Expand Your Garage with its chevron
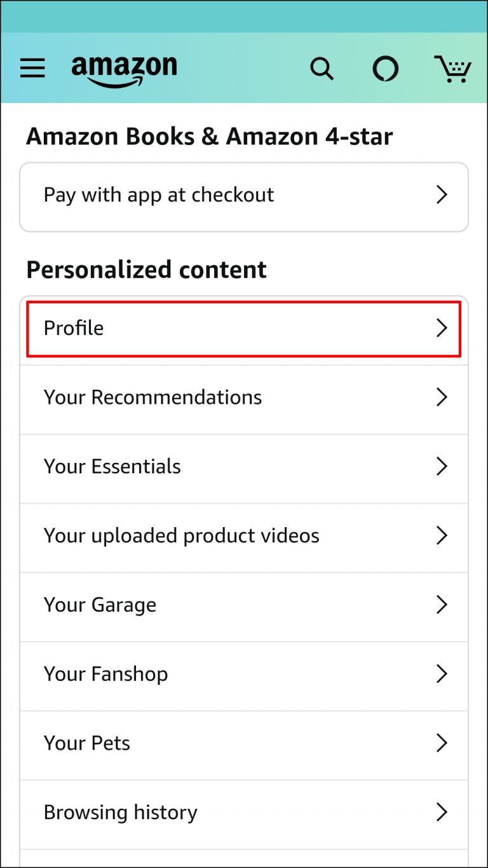488x868 pixels. coord(442,605)
